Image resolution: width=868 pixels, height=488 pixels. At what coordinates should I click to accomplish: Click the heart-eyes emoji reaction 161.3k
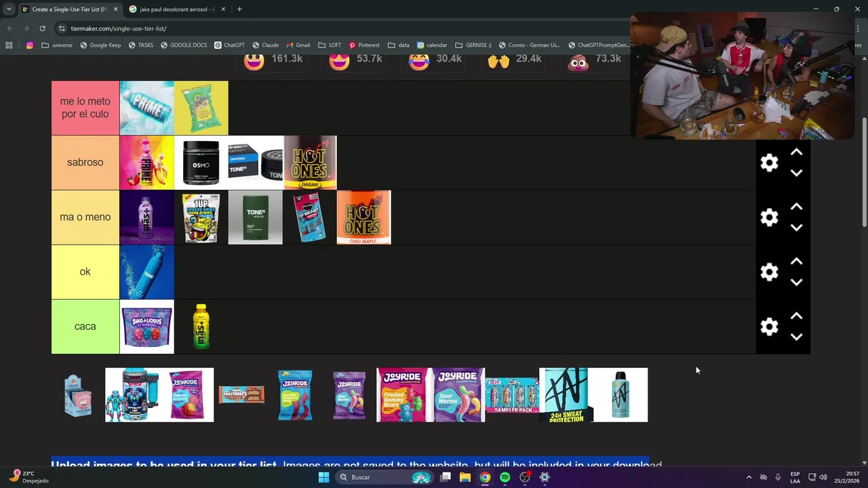click(x=273, y=60)
